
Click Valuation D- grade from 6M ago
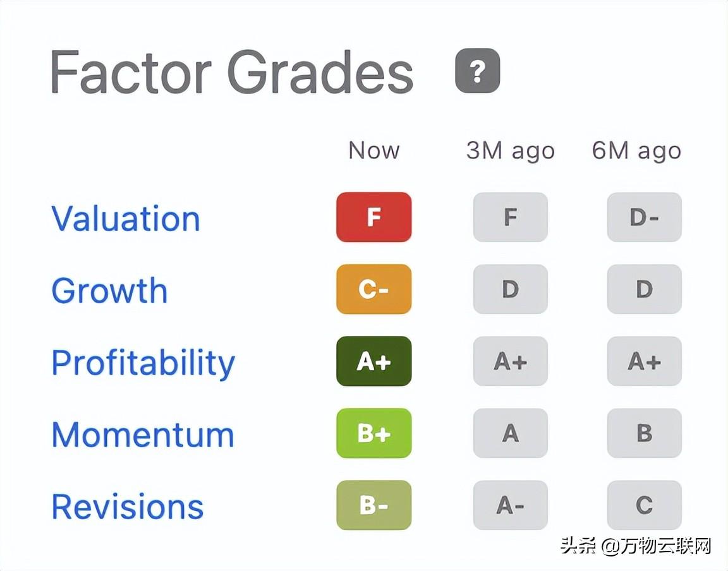click(645, 217)
